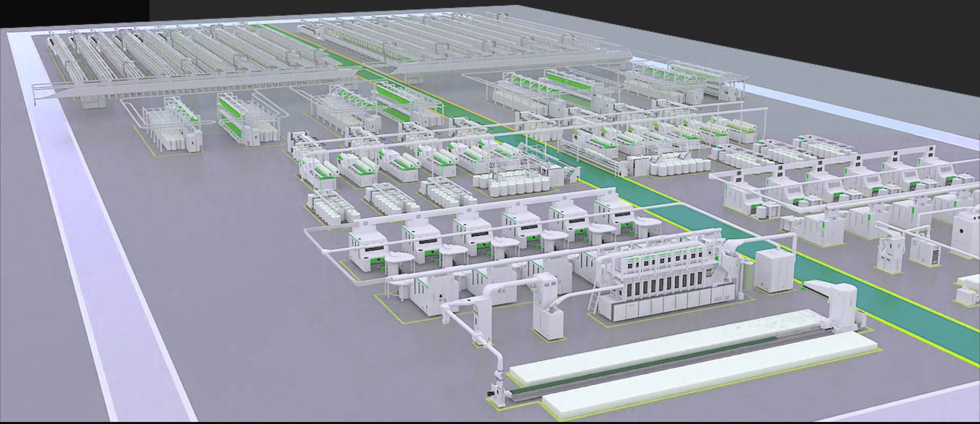Screen dimensions: 980x424
Task: Click the black rectangle in the top-left corner
Action: click(x=74, y=10)
